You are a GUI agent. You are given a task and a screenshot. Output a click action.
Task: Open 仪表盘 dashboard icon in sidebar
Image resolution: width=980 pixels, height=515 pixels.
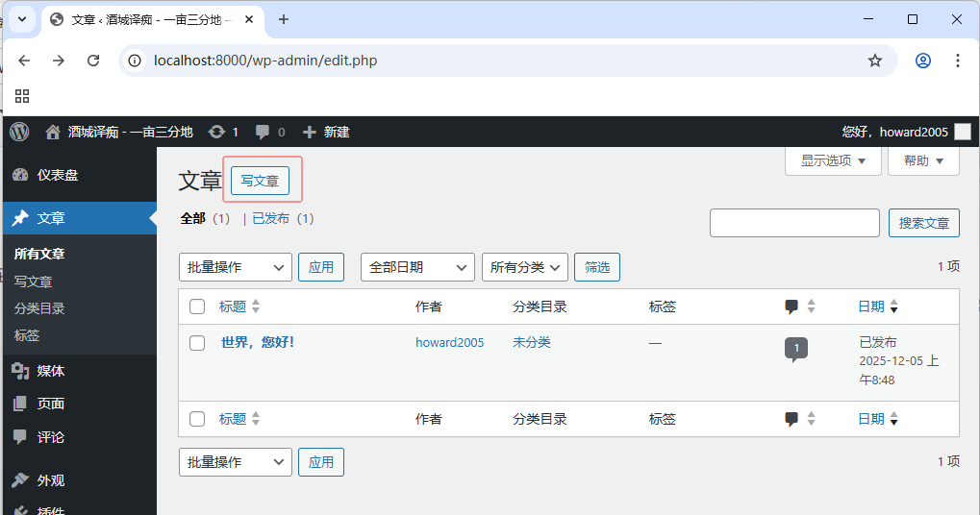pos(20,175)
